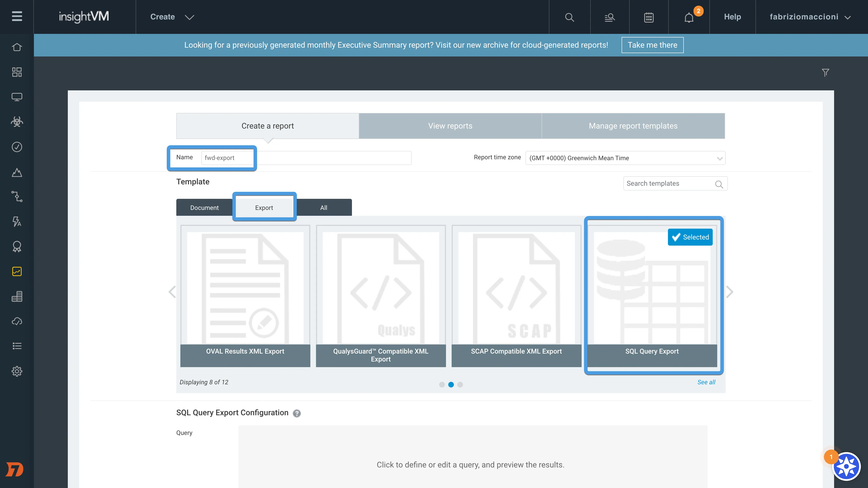
Task: Open the Help link in the top bar
Action: tap(733, 17)
